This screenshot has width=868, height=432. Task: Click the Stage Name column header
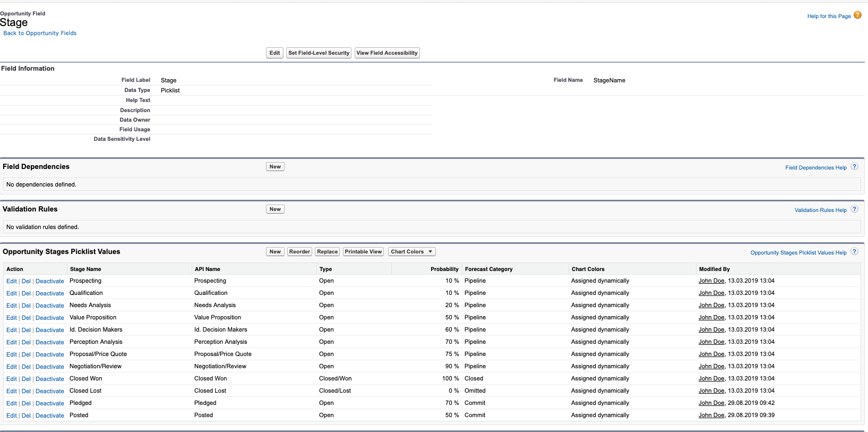click(85, 269)
